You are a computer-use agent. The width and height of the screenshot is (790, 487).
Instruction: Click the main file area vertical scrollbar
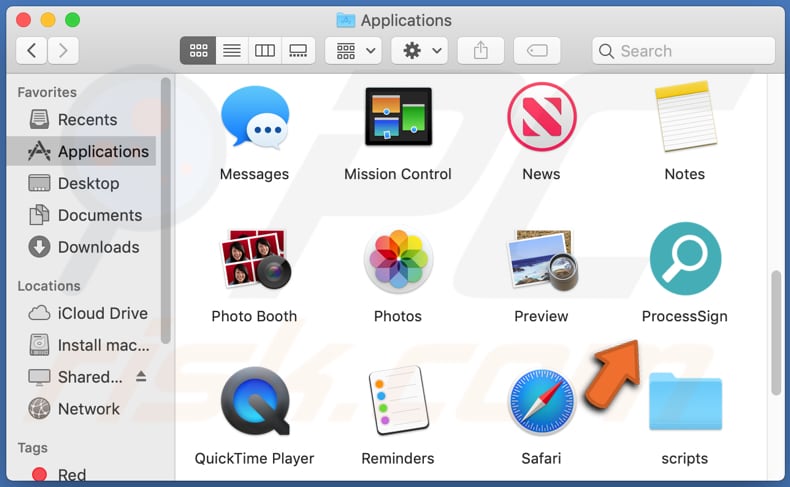click(x=776, y=332)
